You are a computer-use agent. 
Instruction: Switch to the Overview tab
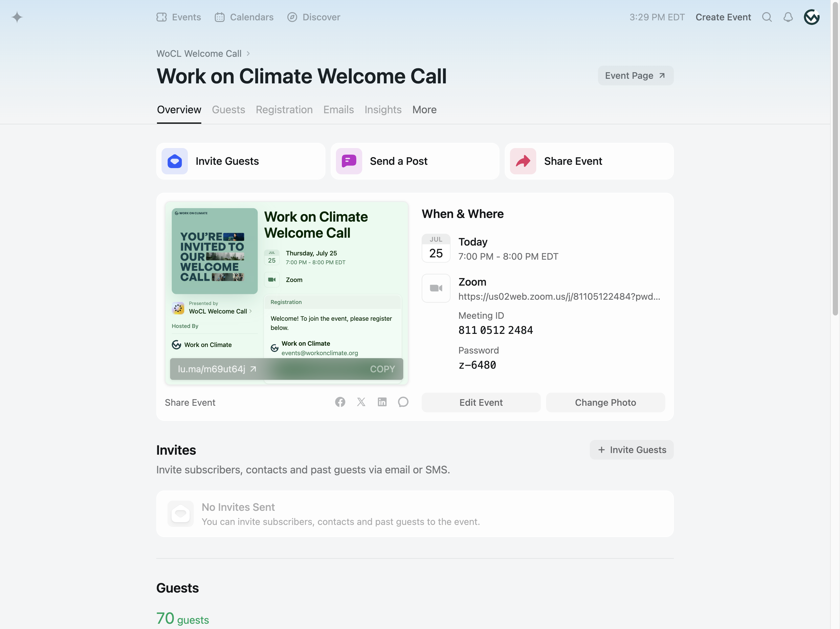point(179,110)
